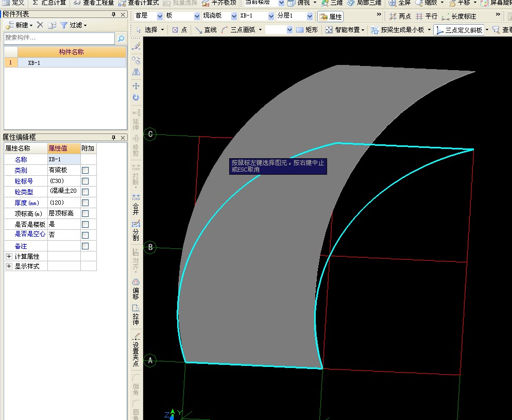Toggle the 厚度(mm) attach checkbox
The width and height of the screenshot is (512, 420).
[x=85, y=203]
